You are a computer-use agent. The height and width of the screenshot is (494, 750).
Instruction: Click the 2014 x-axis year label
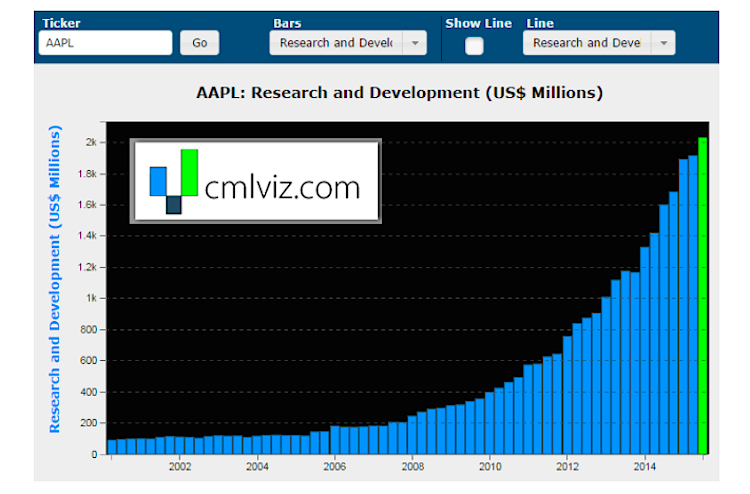coord(644,467)
